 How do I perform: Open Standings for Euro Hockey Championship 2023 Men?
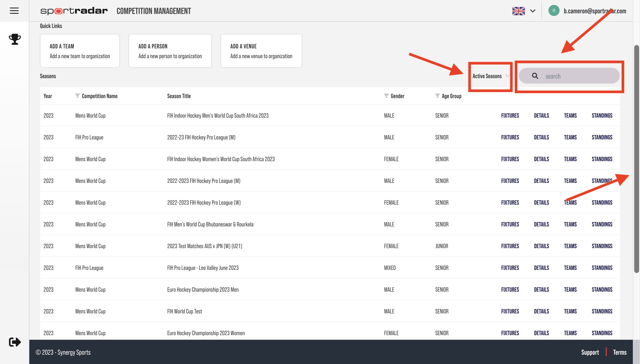coord(602,289)
